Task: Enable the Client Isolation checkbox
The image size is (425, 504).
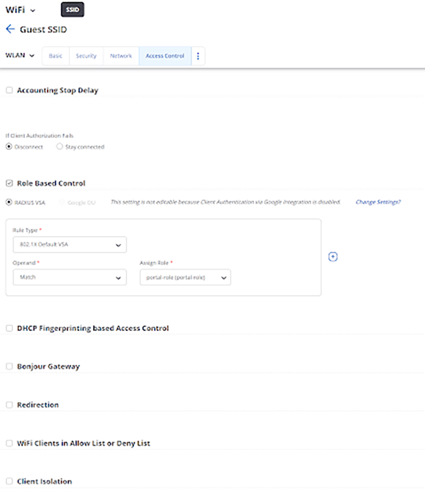Action: click(x=8, y=481)
